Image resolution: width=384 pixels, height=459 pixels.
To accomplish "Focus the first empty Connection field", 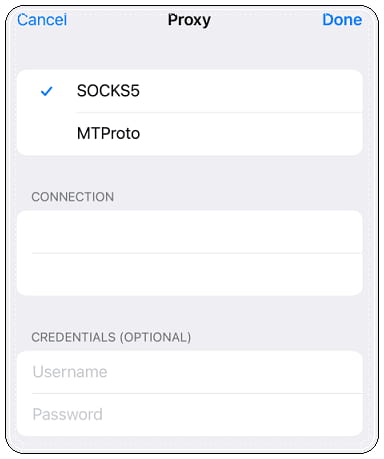I will click(189, 232).
